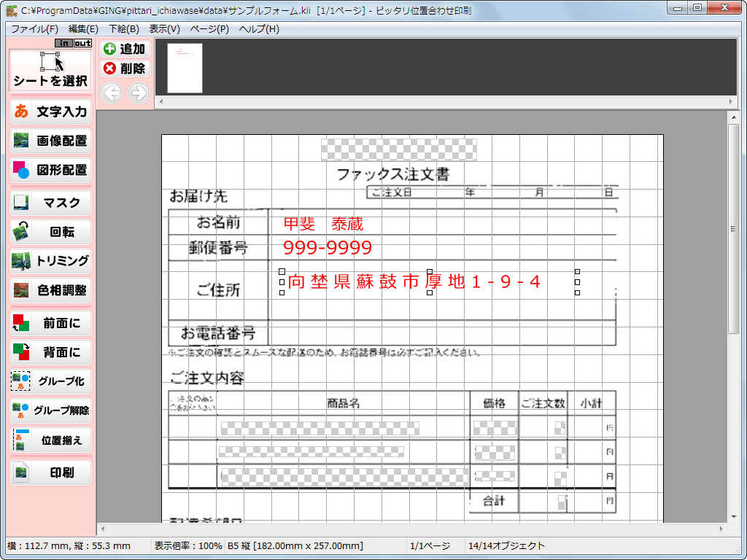Click the bottom-right handle of the address box
This screenshot has width=747, height=560.
[x=578, y=293]
